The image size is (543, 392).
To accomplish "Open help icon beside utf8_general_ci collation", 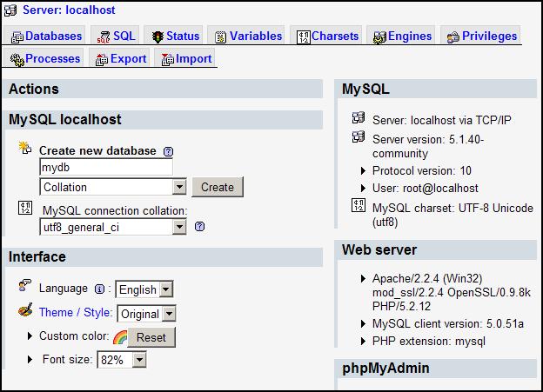I will coord(200,227).
